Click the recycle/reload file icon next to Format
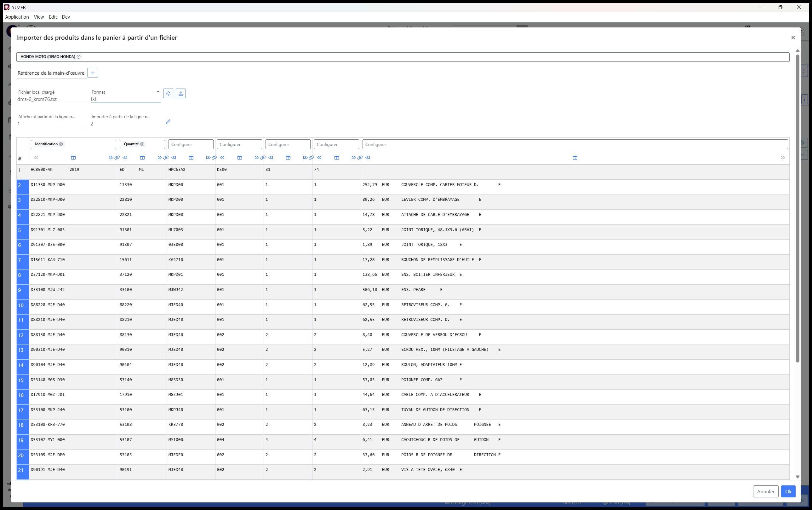812x510 pixels. click(x=168, y=93)
